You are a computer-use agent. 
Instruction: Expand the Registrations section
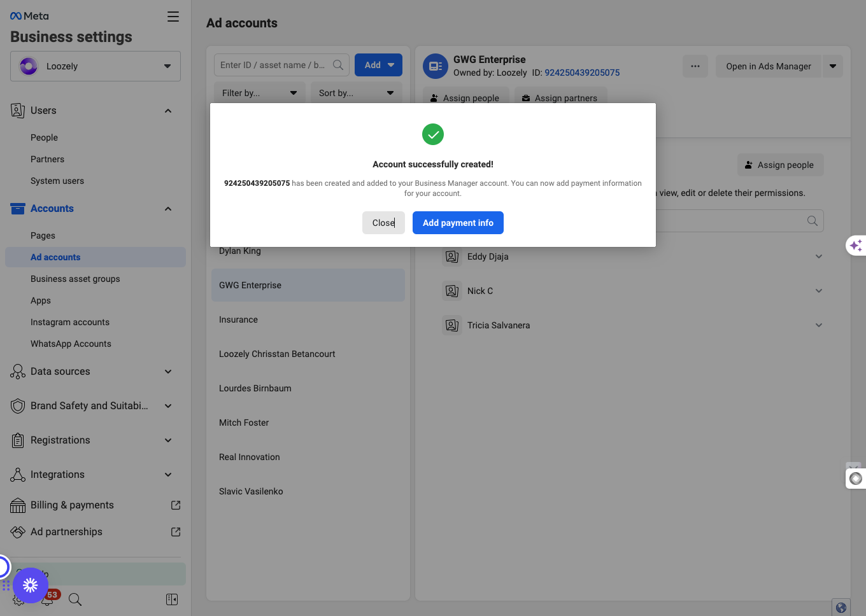point(168,440)
